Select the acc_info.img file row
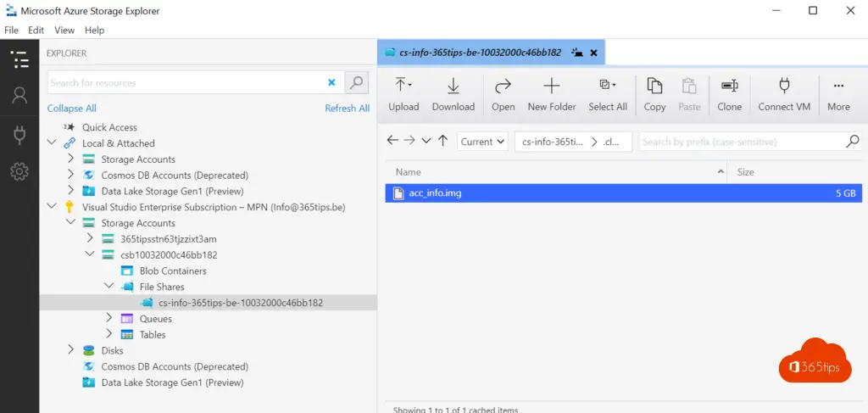 [x=623, y=193]
